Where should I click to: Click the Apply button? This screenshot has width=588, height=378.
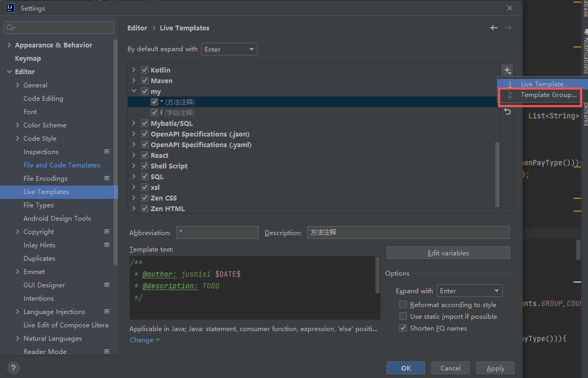pyautogui.click(x=495, y=368)
